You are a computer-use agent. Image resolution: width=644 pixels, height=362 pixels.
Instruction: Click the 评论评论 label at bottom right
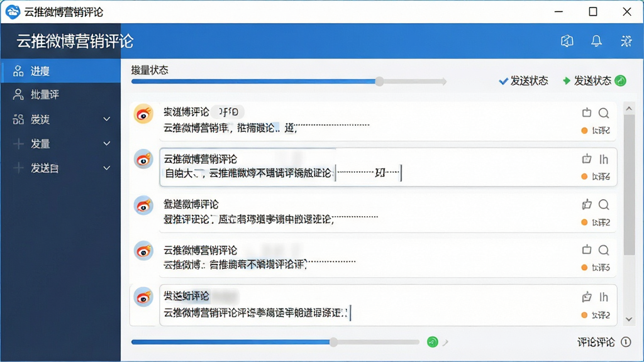(x=596, y=342)
